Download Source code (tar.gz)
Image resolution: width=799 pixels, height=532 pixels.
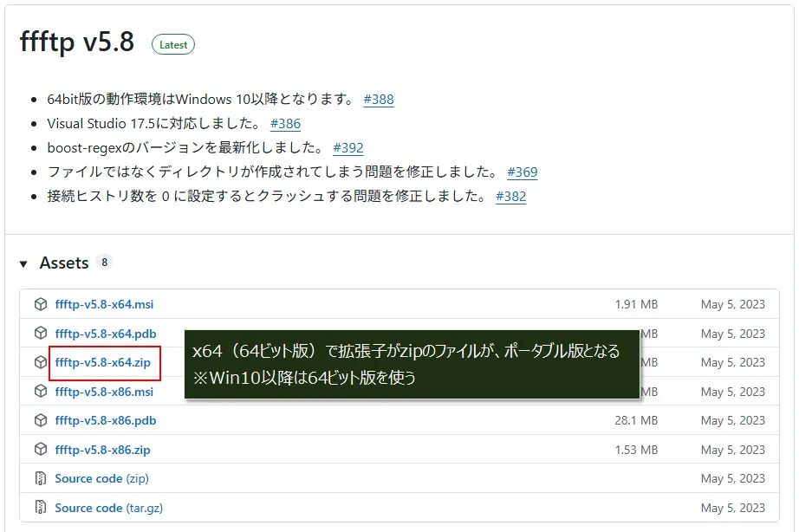(108, 508)
